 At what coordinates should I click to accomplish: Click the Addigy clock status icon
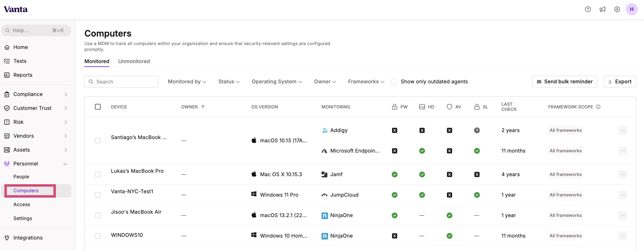pyautogui.click(x=477, y=130)
